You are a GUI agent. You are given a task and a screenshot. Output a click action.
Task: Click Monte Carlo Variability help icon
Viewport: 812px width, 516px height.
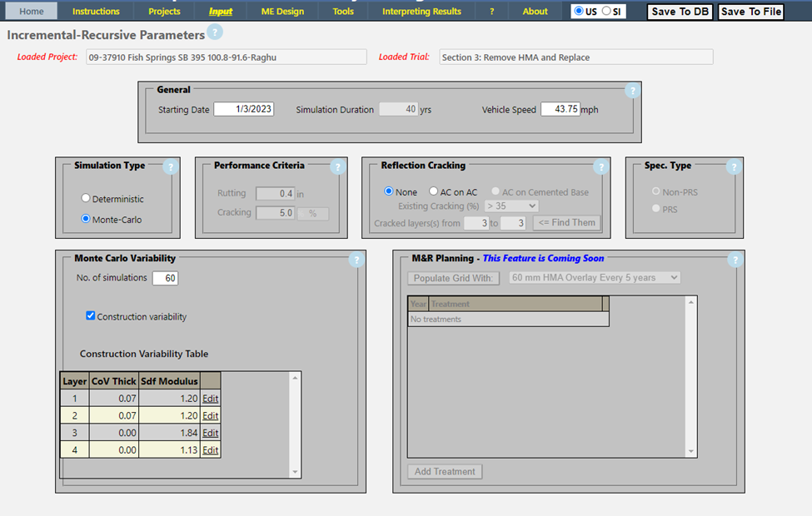click(x=356, y=260)
